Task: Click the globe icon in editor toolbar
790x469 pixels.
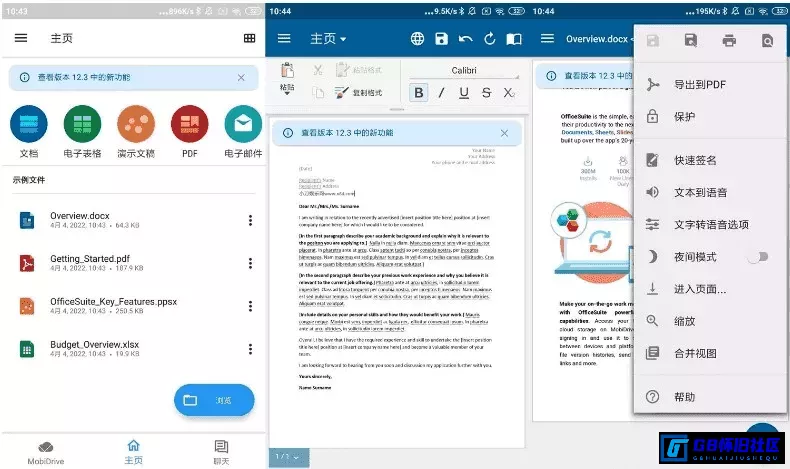Action: (417, 39)
